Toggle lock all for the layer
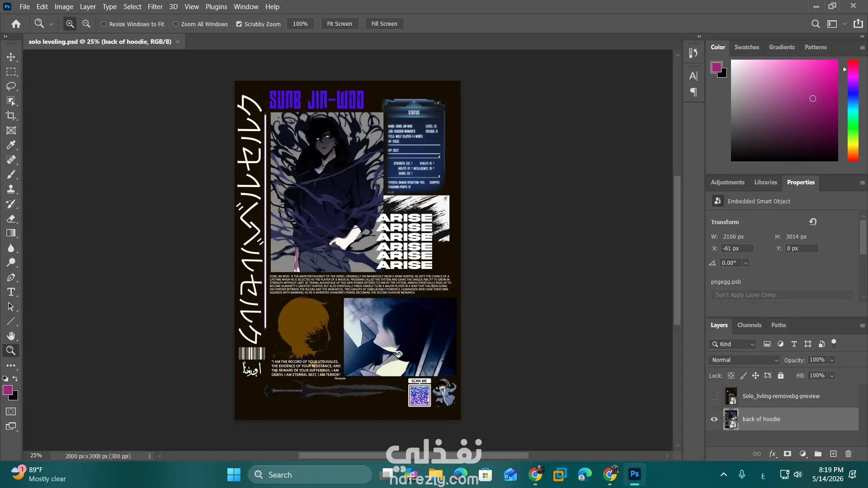 point(781,375)
